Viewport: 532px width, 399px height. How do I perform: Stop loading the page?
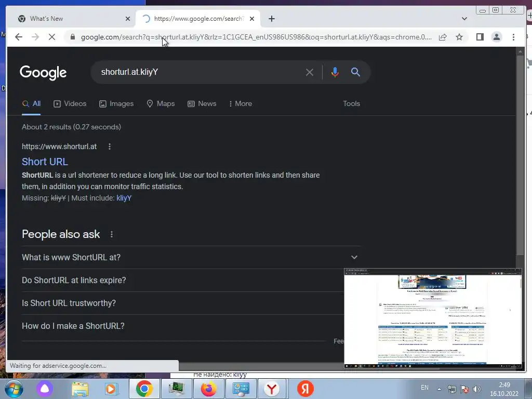click(52, 37)
